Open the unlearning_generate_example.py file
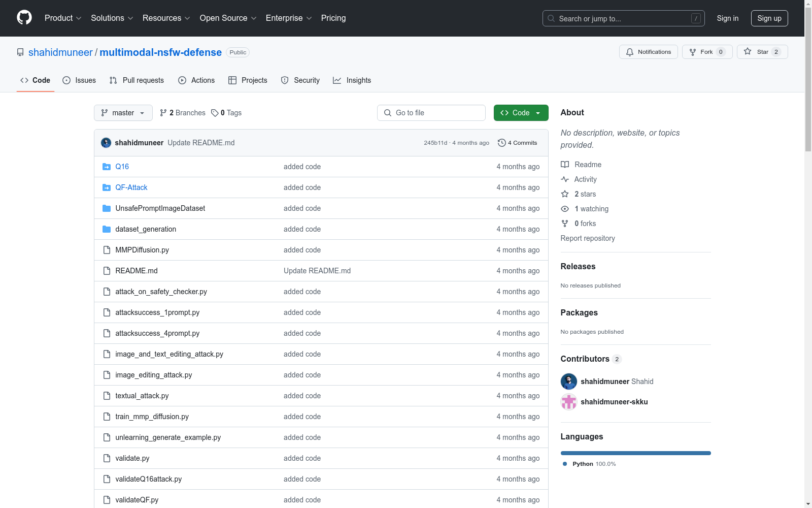This screenshot has width=812, height=508. point(168,437)
